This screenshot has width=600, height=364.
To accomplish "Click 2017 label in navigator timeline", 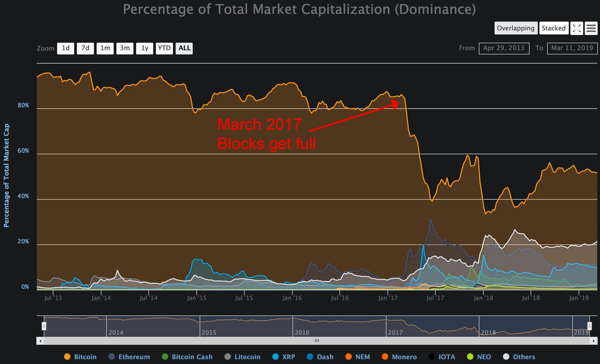I will click(x=395, y=333).
